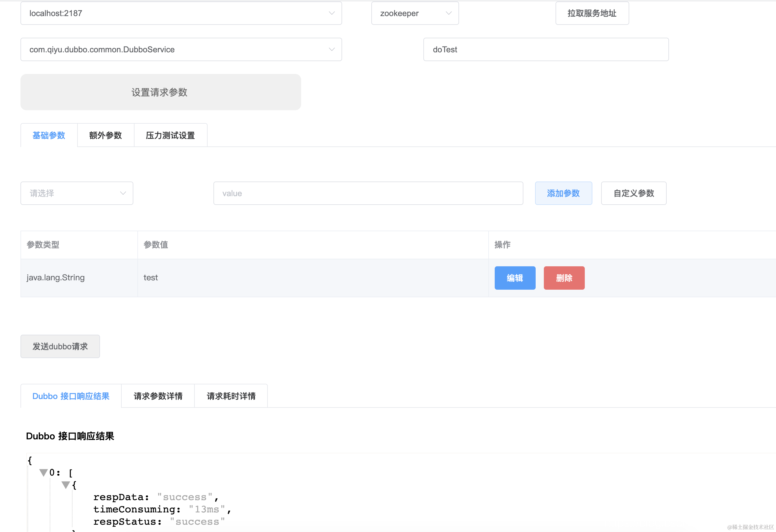
Task: Click the 拉取服务地址 button
Action: (x=592, y=13)
